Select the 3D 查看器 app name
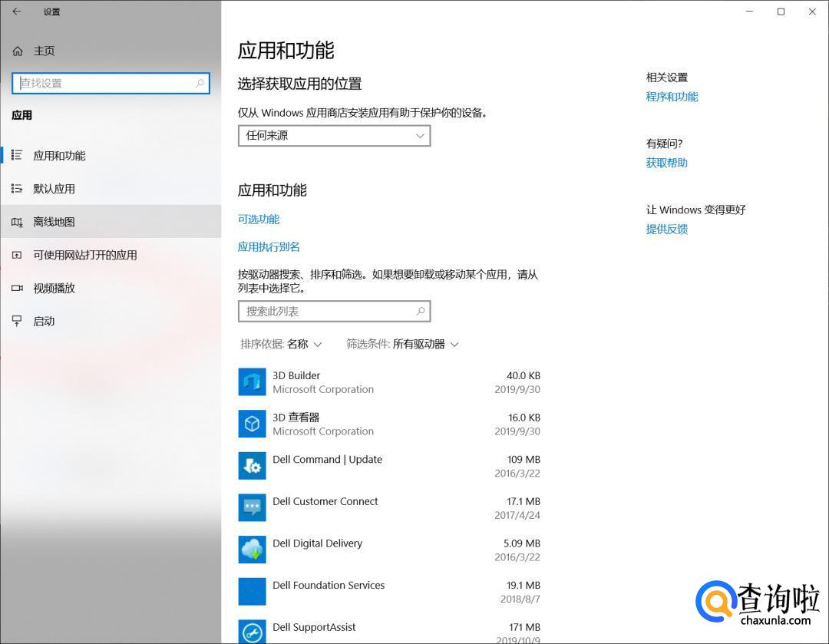Viewport: 829px width, 644px height. click(x=296, y=417)
